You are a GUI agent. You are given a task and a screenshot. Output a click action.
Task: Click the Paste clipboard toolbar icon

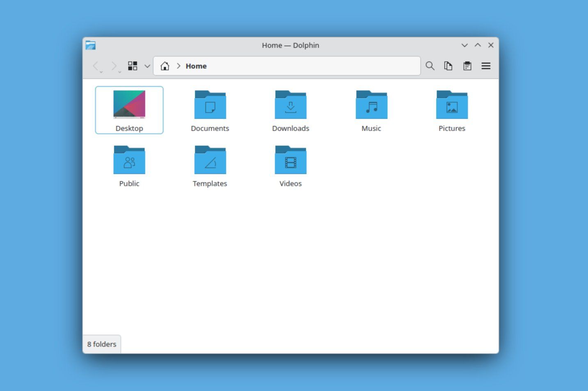[467, 66]
